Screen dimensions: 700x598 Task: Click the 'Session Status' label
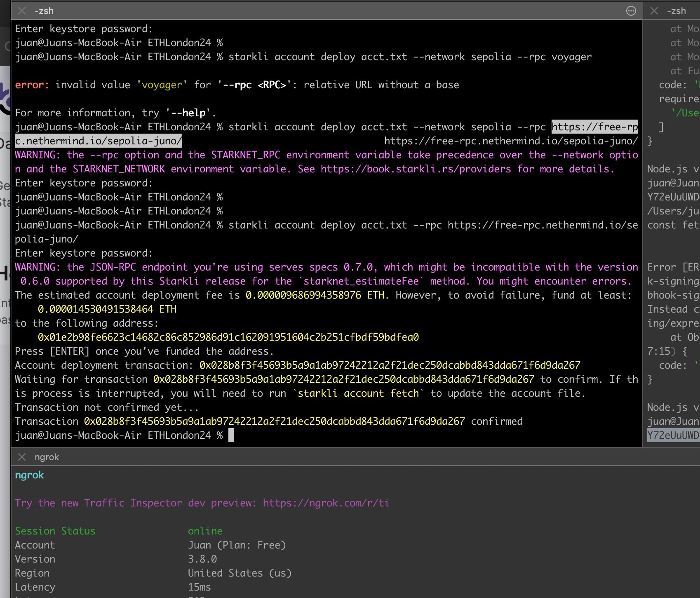(x=55, y=531)
